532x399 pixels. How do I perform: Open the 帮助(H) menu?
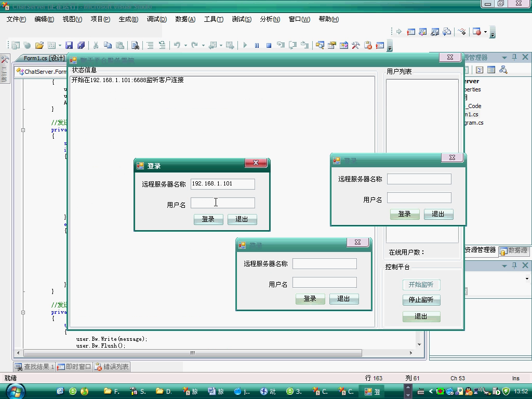coord(329,19)
